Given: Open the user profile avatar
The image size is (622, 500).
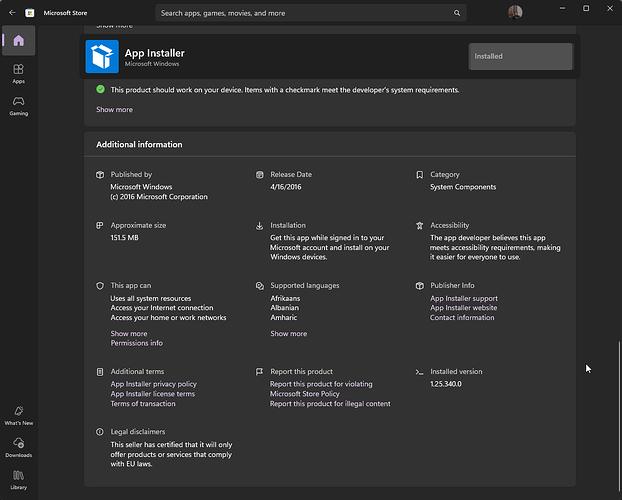Looking at the screenshot, I should [x=515, y=12].
